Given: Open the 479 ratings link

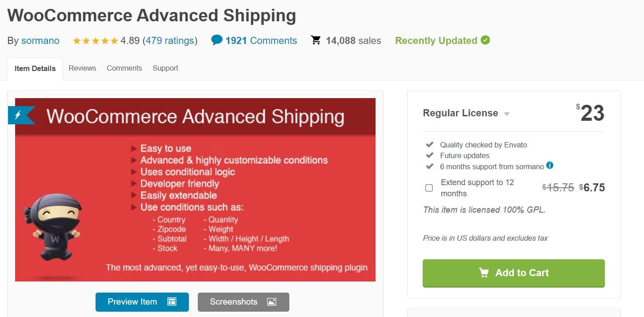Looking at the screenshot, I should 170,40.
